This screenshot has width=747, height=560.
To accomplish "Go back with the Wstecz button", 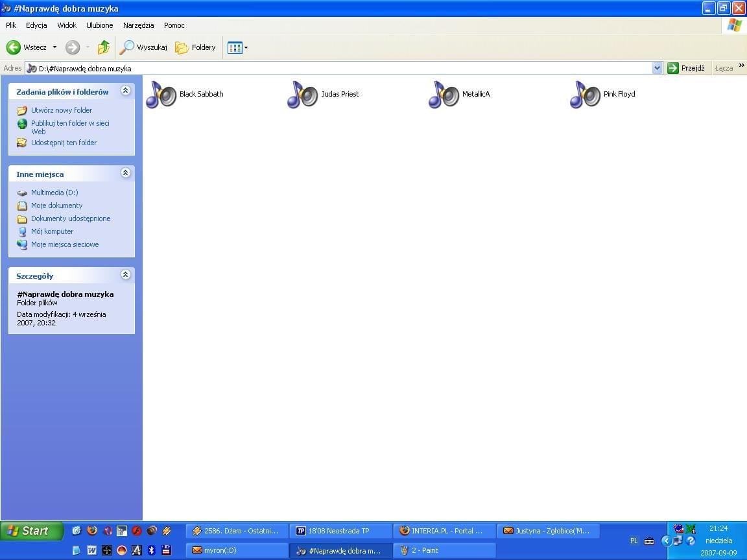I will point(26,47).
